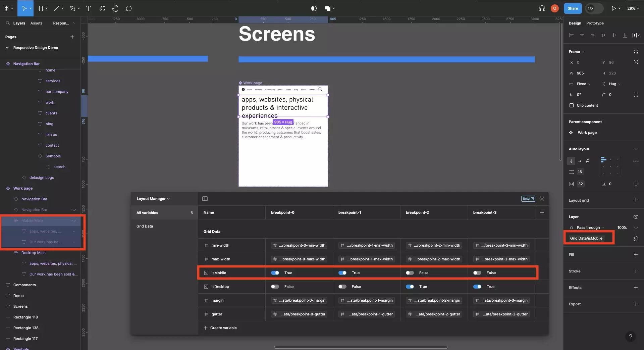Toggle isDesktop switch for breakpoint-0
The height and width of the screenshot is (350, 644).
point(275,287)
